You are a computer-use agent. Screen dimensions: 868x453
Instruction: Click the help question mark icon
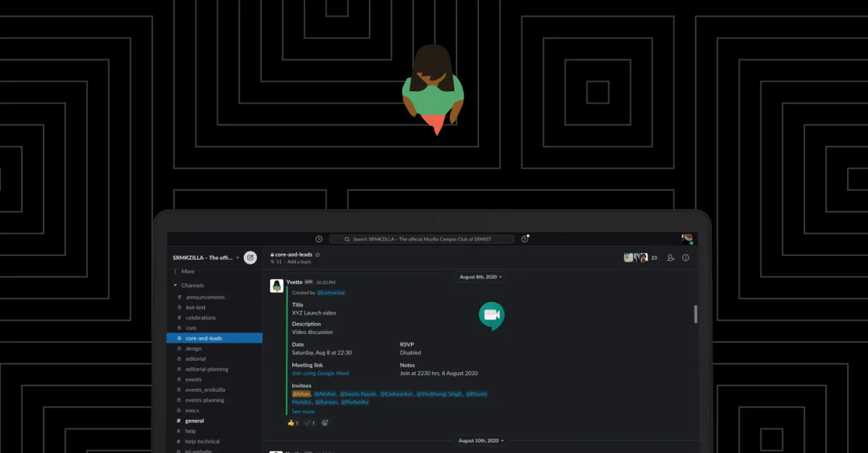525,239
